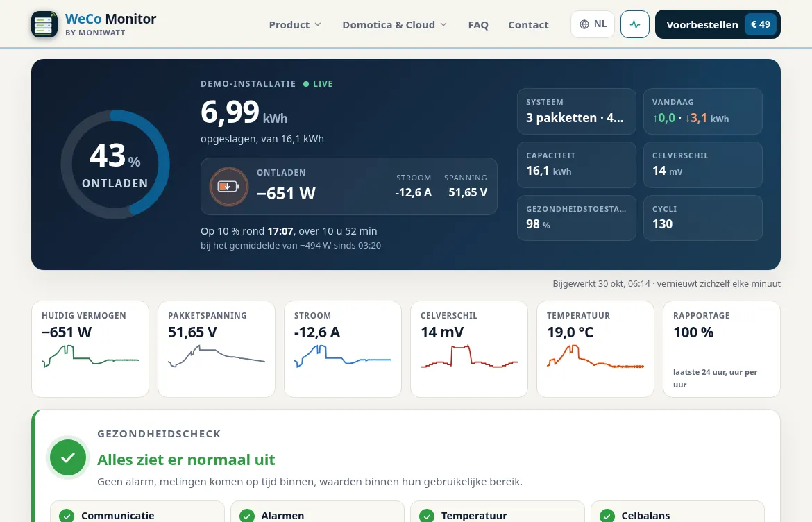Click the laatste 24 uur caption
Viewport: 812px width, 522px height.
[715, 378]
